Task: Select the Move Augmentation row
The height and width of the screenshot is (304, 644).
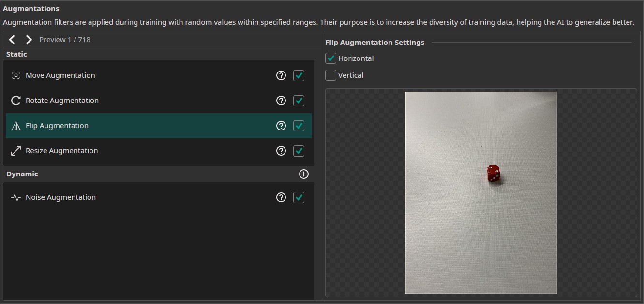Action: tap(145, 75)
